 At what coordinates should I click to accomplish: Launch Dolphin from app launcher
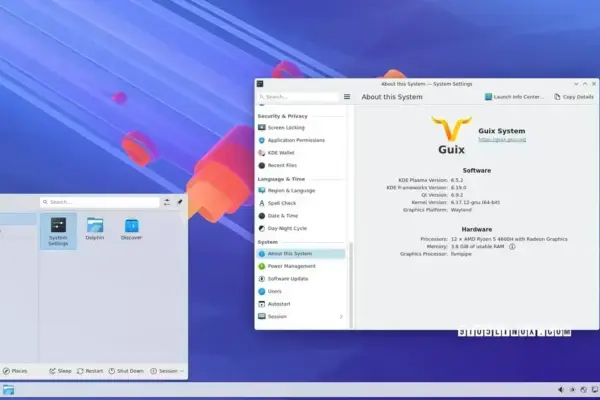95,229
